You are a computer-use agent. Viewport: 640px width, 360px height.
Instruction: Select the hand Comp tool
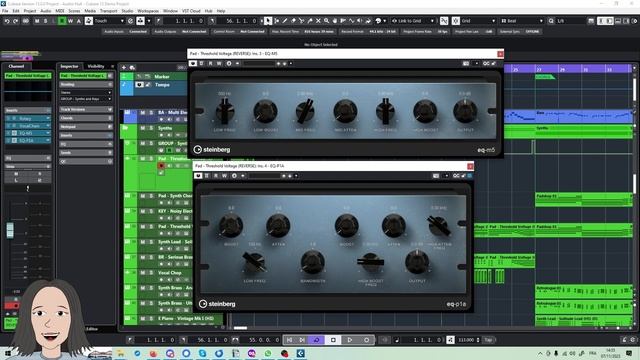pos(335,21)
